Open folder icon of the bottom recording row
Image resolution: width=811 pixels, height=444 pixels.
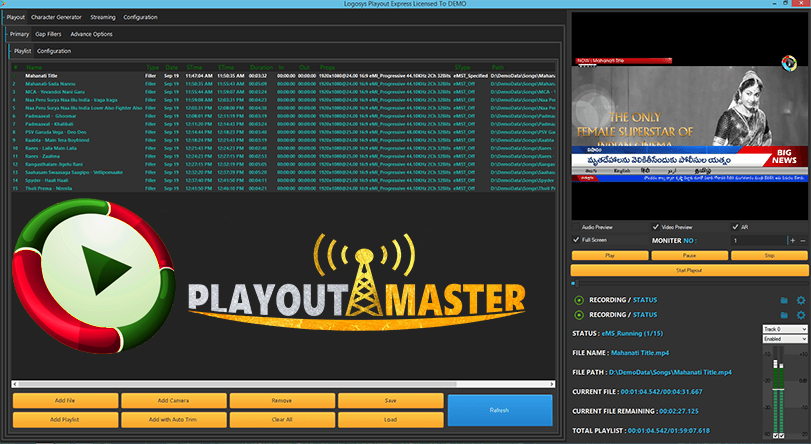tap(784, 315)
